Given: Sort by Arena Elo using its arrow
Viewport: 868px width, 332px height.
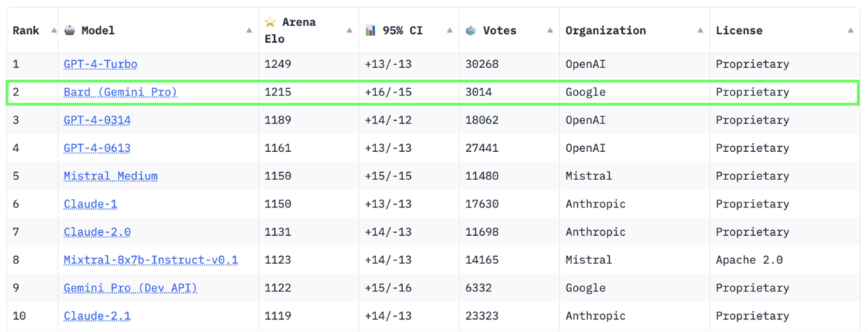Looking at the screenshot, I should (x=350, y=30).
